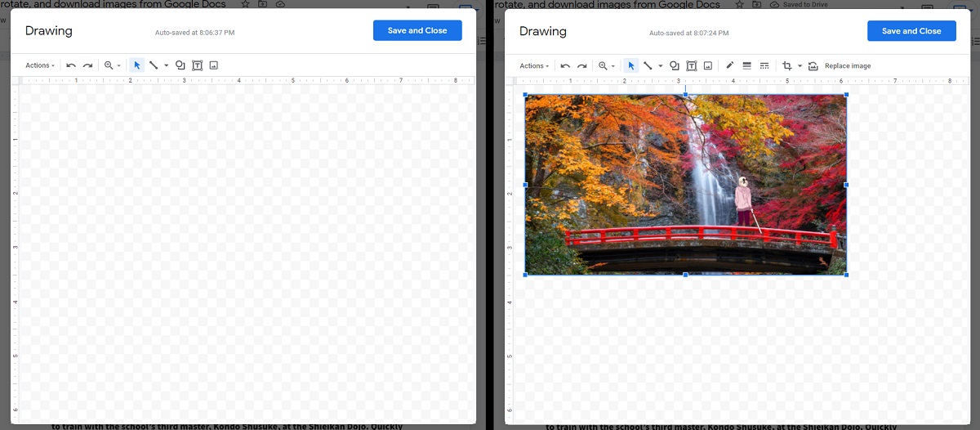Click the border color pencil icon
Image resolution: width=980 pixels, height=430 pixels.
pos(729,65)
